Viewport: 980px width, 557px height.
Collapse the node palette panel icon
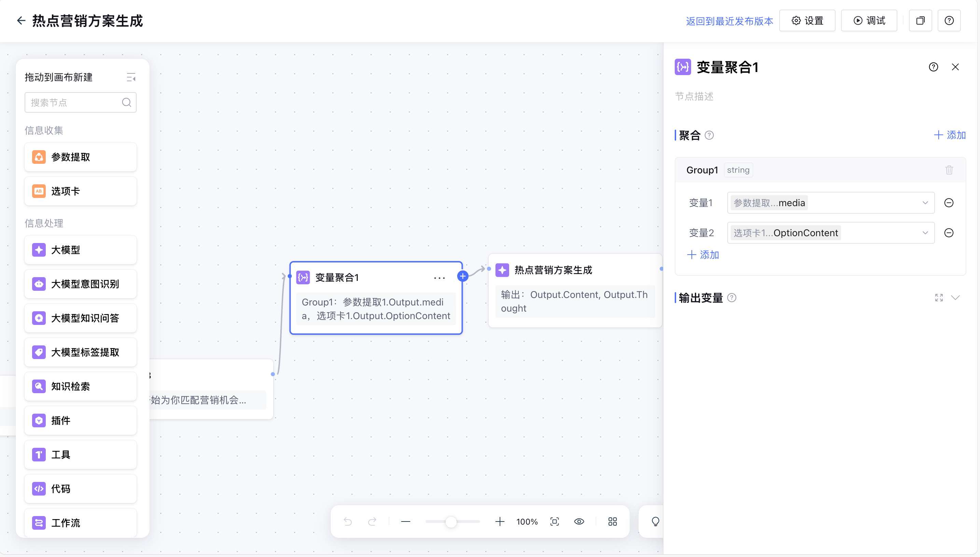pos(131,77)
